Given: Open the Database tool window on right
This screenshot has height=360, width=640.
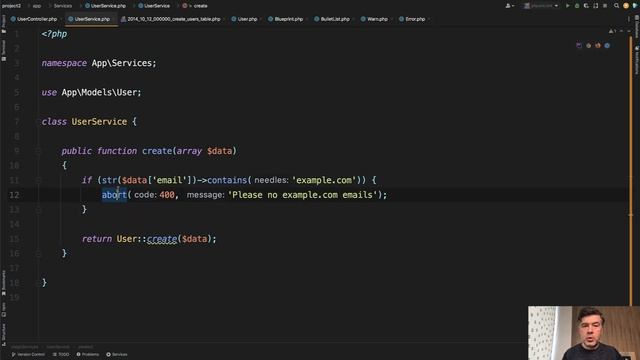Looking at the screenshot, I should tap(637, 27).
